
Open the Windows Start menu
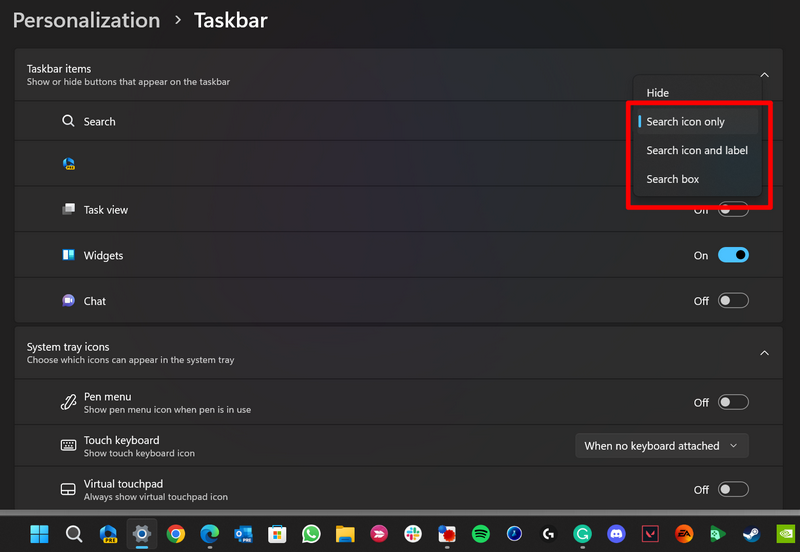pos(40,534)
